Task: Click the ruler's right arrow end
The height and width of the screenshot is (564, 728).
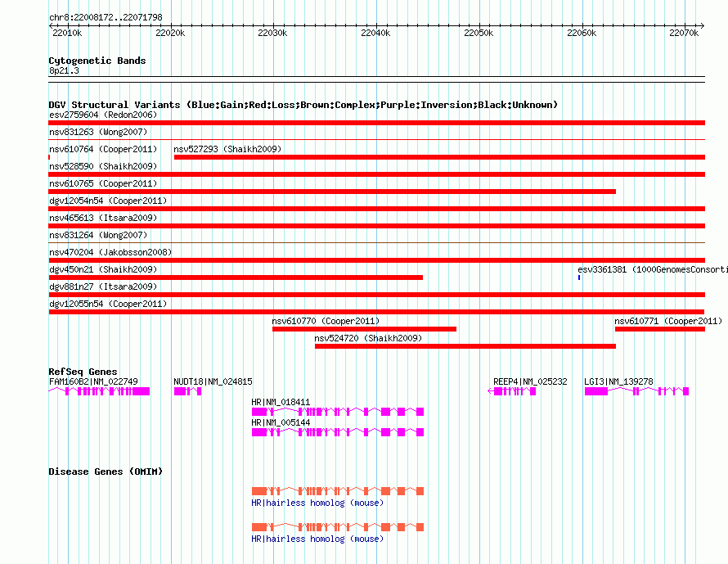Action: [703, 25]
